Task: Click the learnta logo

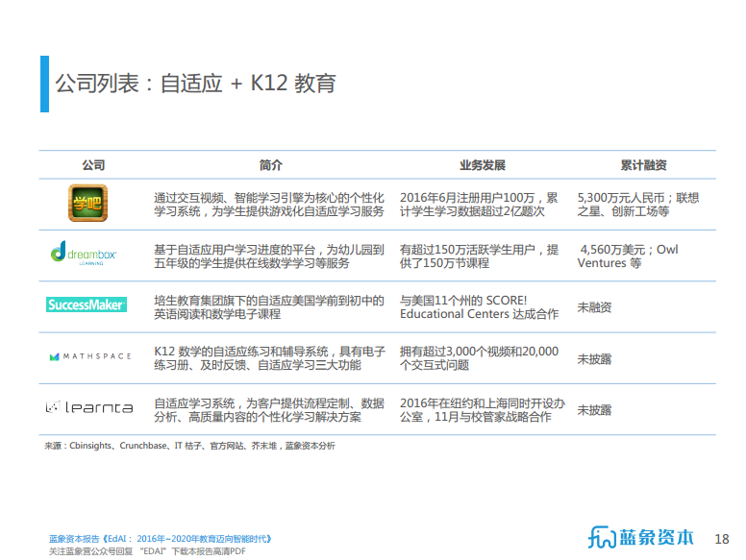Action: coord(89,407)
